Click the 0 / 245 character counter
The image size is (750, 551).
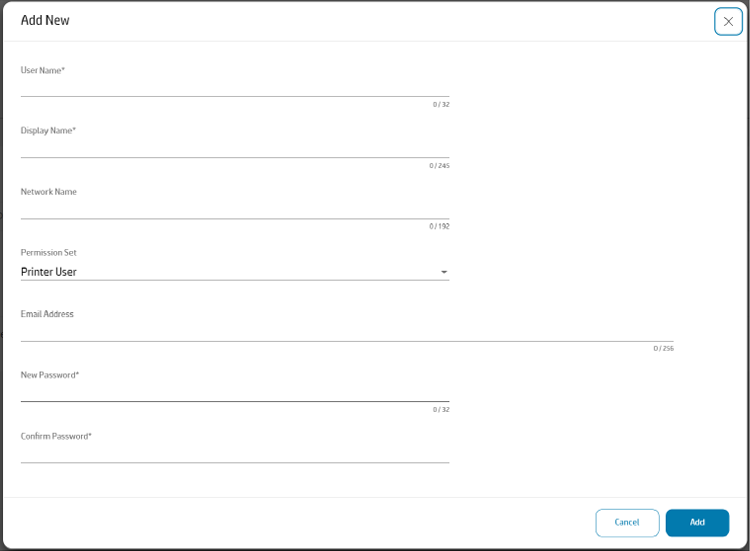439,166
